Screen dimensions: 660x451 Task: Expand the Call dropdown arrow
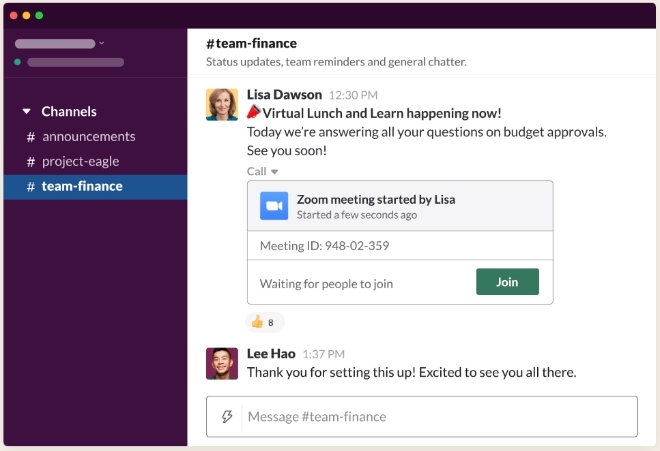[x=274, y=172]
